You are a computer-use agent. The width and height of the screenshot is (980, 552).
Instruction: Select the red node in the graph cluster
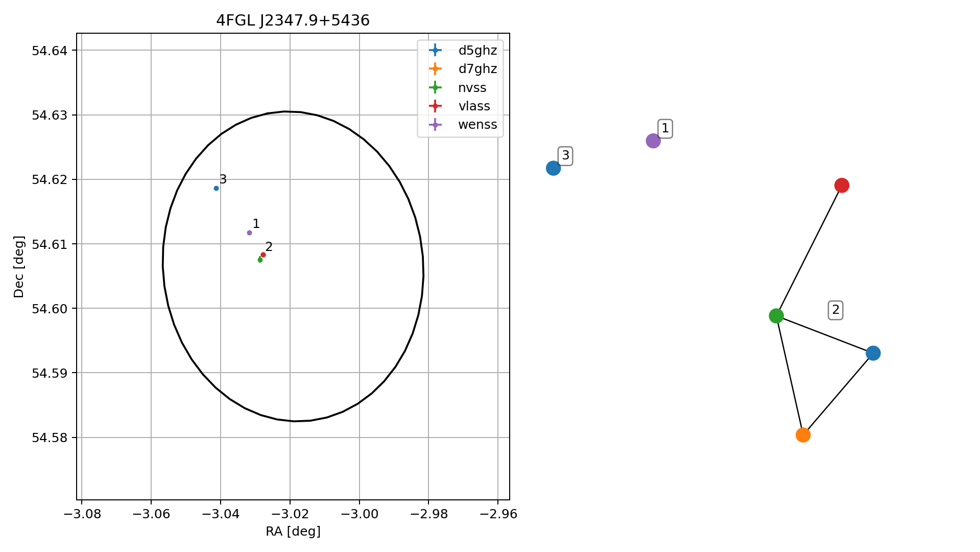842,186
